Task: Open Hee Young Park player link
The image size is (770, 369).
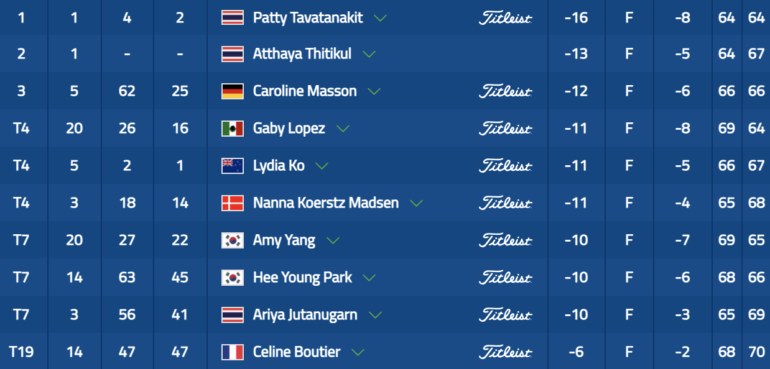Action: [302, 278]
